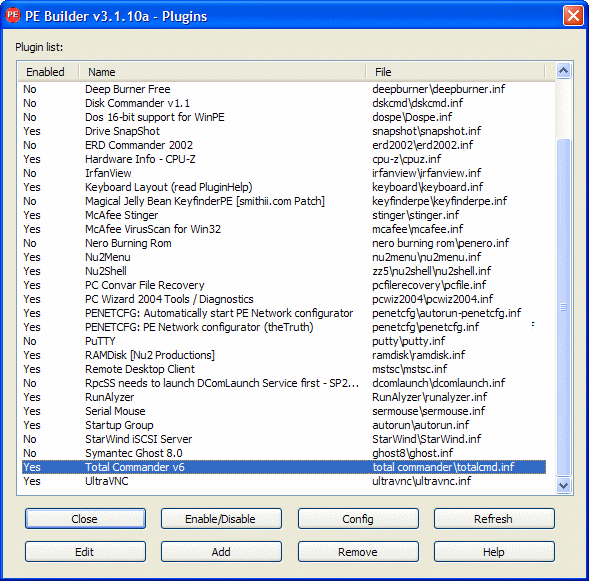The image size is (589, 581).
Task: Click file path nero burning rom\penero.inf
Action: (441, 243)
